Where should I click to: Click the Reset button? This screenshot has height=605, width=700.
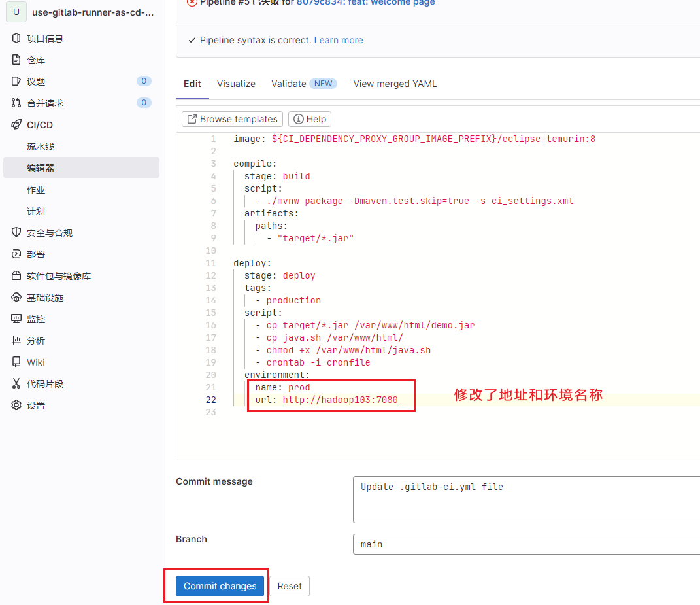coord(290,586)
